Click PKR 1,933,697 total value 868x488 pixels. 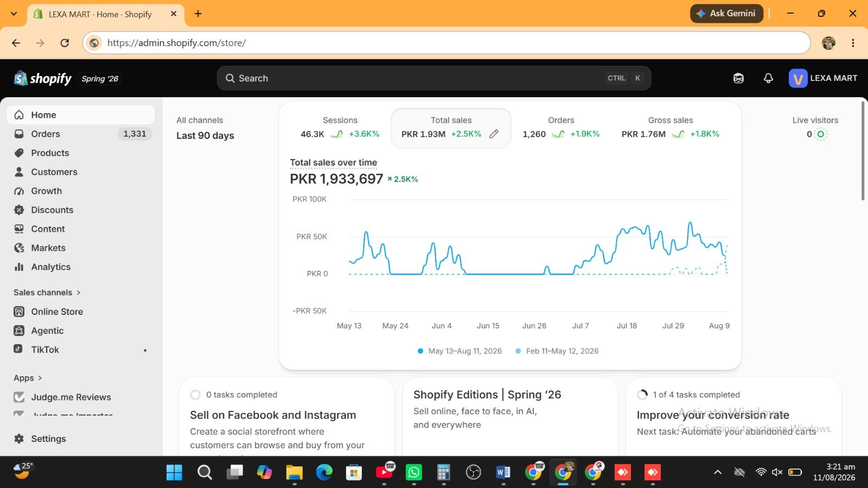click(336, 179)
